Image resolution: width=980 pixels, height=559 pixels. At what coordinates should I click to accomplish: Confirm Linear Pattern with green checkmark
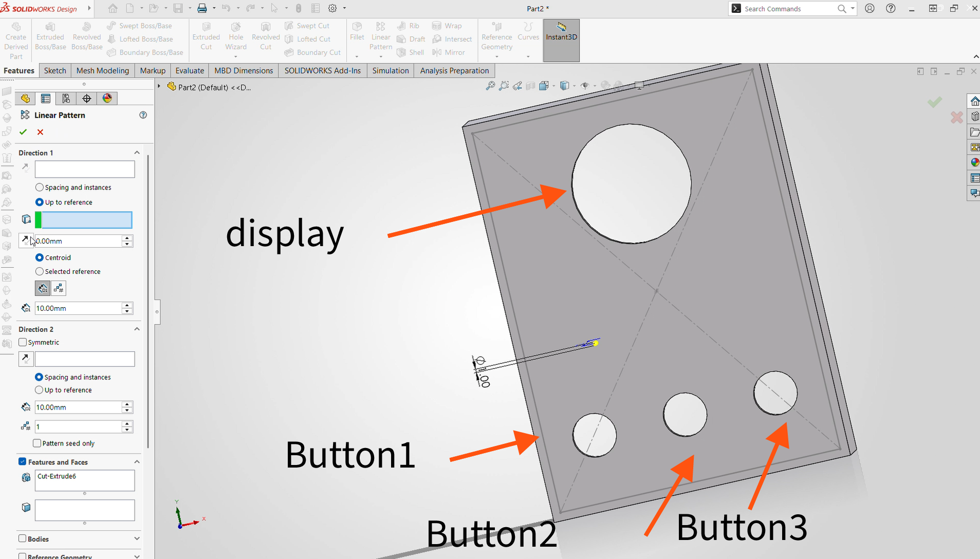pyautogui.click(x=23, y=132)
